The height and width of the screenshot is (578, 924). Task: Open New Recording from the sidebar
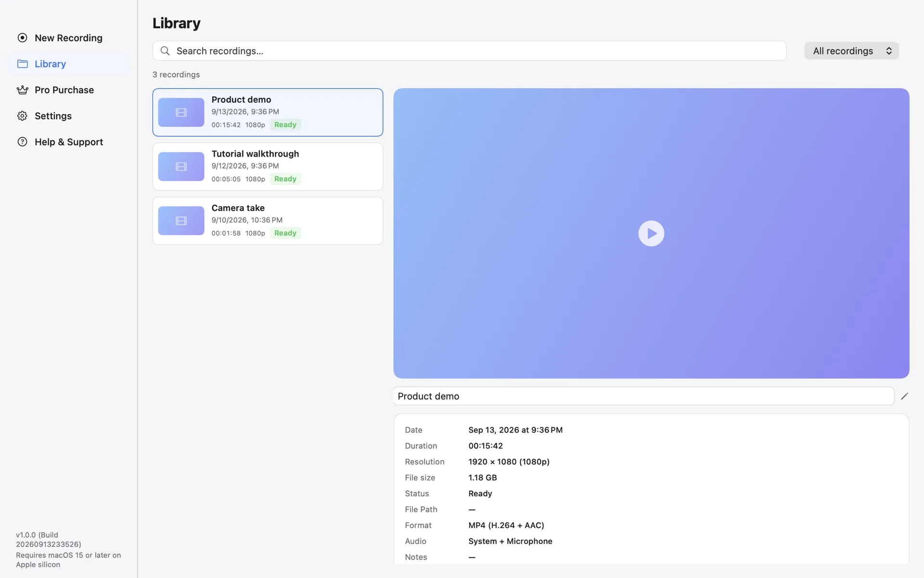pyautogui.click(x=68, y=38)
